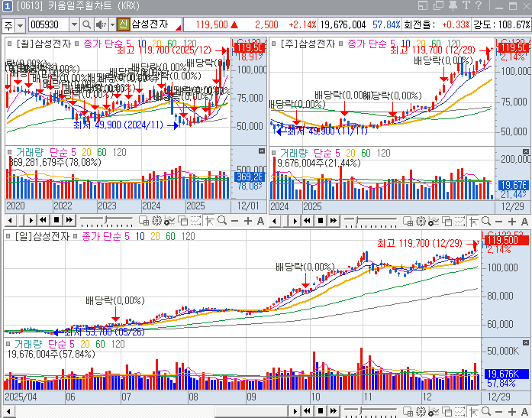Close the weekly volume panel with its X
532x418 pixels.
click(526, 151)
